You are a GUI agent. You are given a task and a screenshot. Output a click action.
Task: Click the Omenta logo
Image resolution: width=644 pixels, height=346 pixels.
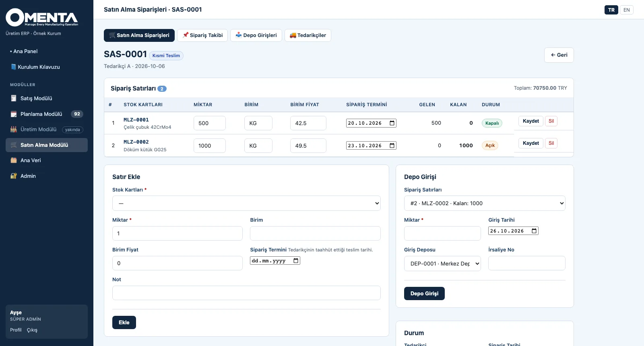[x=42, y=17]
